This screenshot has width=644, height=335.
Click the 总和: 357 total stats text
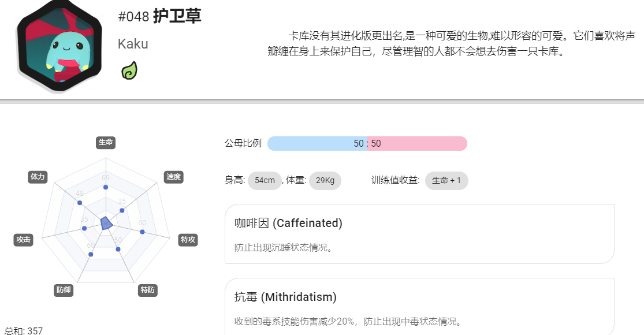coord(24,330)
